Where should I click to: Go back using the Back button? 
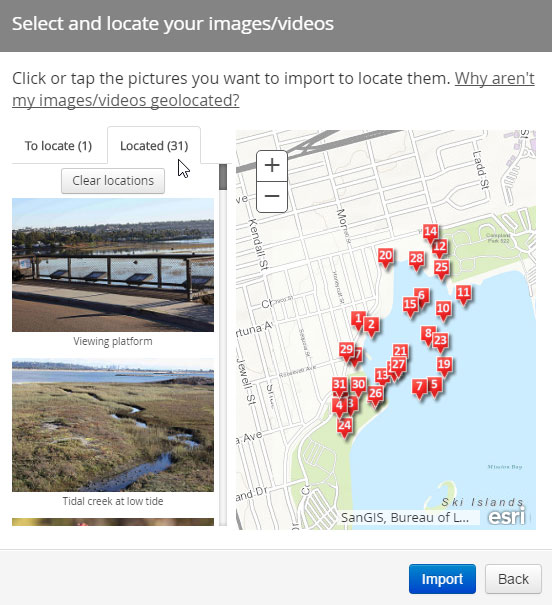(513, 579)
